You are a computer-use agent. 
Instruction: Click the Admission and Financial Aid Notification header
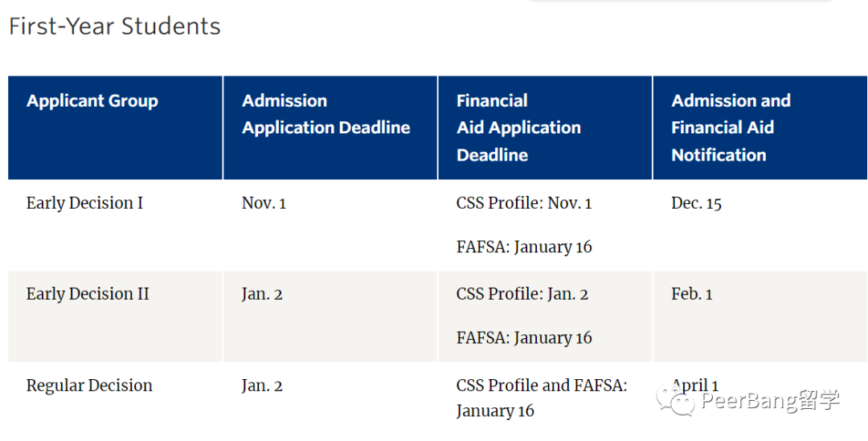coord(731,128)
